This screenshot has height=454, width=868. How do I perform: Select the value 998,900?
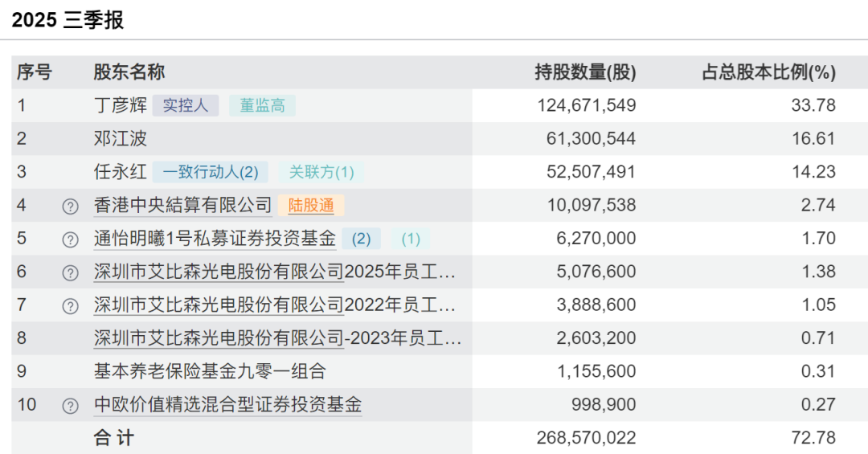[604, 405]
